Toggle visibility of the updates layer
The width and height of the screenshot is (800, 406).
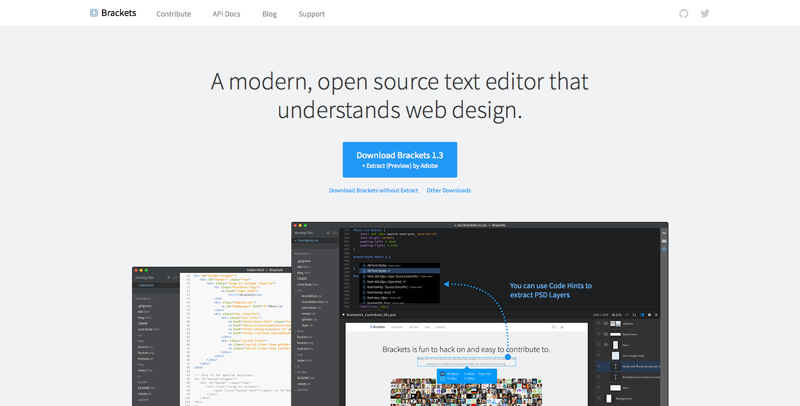(599, 323)
